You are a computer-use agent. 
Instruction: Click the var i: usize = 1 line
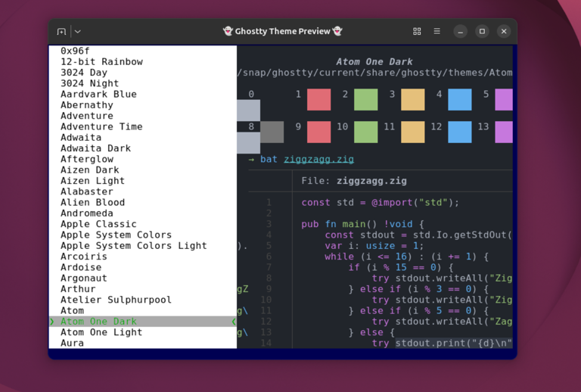click(x=374, y=246)
